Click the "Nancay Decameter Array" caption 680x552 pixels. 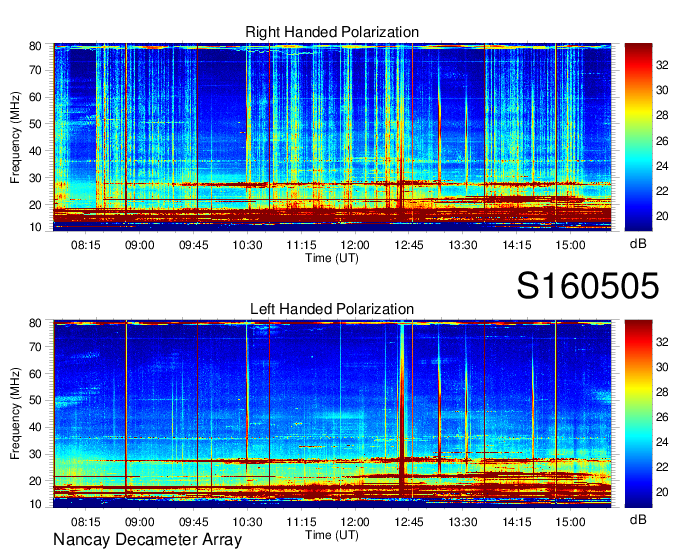[147, 540]
